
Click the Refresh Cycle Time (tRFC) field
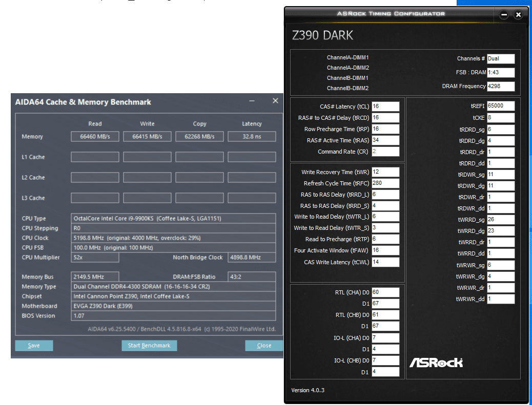[385, 183]
